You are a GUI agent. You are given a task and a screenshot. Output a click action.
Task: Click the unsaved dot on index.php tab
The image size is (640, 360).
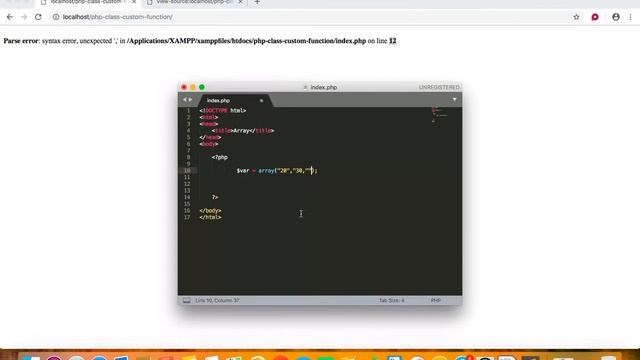[x=261, y=100]
